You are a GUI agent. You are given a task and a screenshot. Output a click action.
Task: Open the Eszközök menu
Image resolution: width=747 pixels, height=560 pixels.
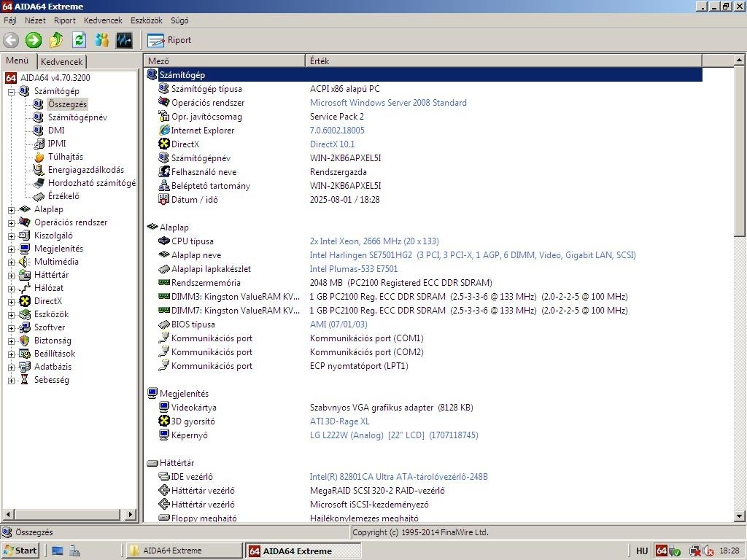click(x=146, y=20)
